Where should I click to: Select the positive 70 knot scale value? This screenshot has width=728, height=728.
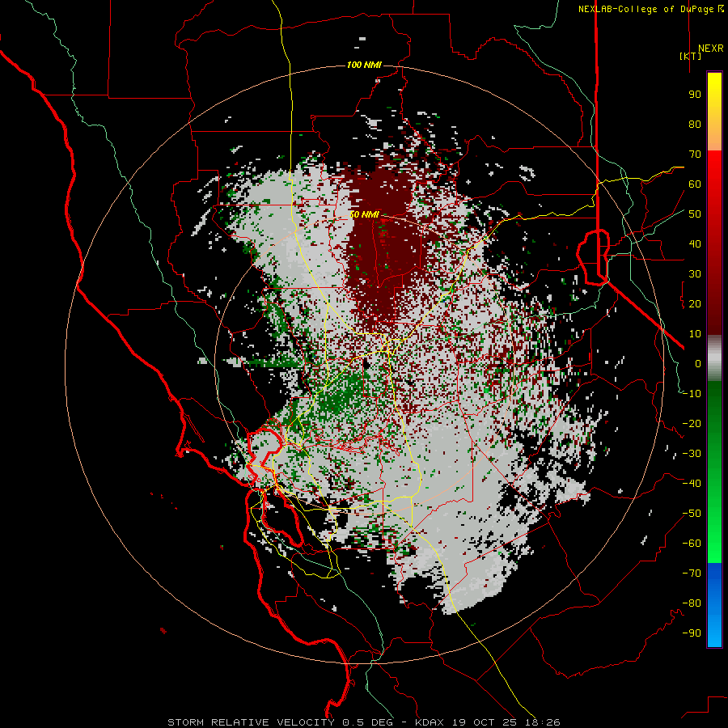[695, 154]
